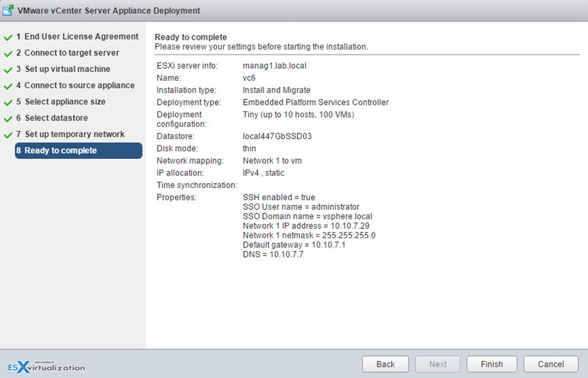
Task: Click Disk mode value 'thin'
Action: coord(249,149)
